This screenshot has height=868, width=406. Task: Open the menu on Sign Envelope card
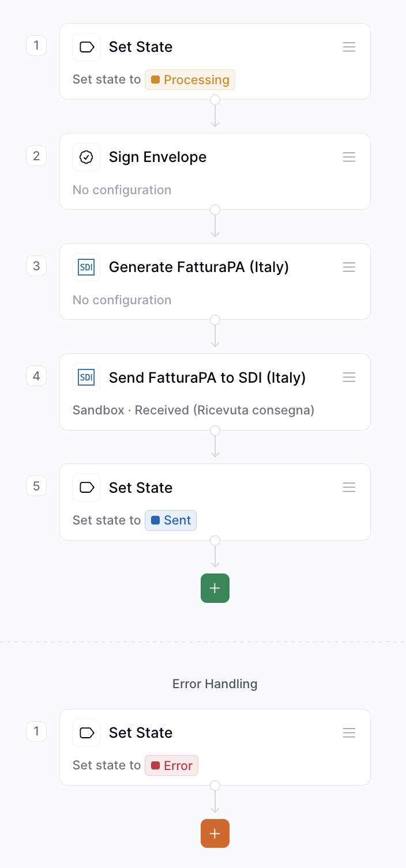pos(349,157)
